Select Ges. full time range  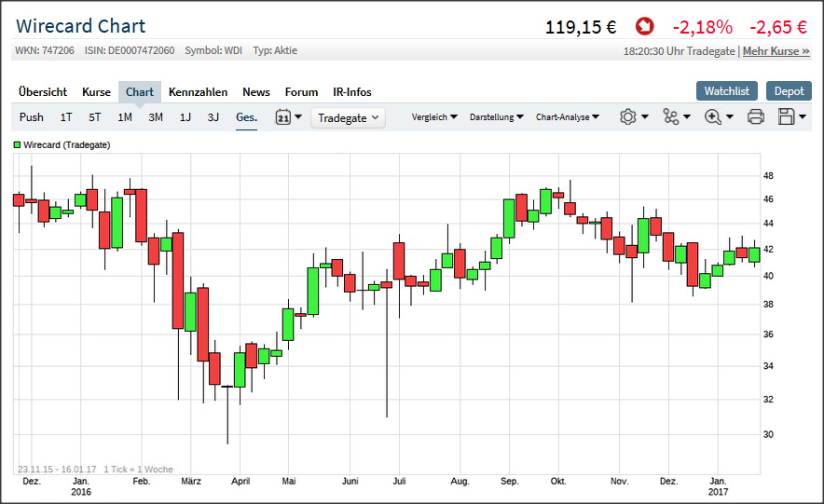[x=246, y=117]
